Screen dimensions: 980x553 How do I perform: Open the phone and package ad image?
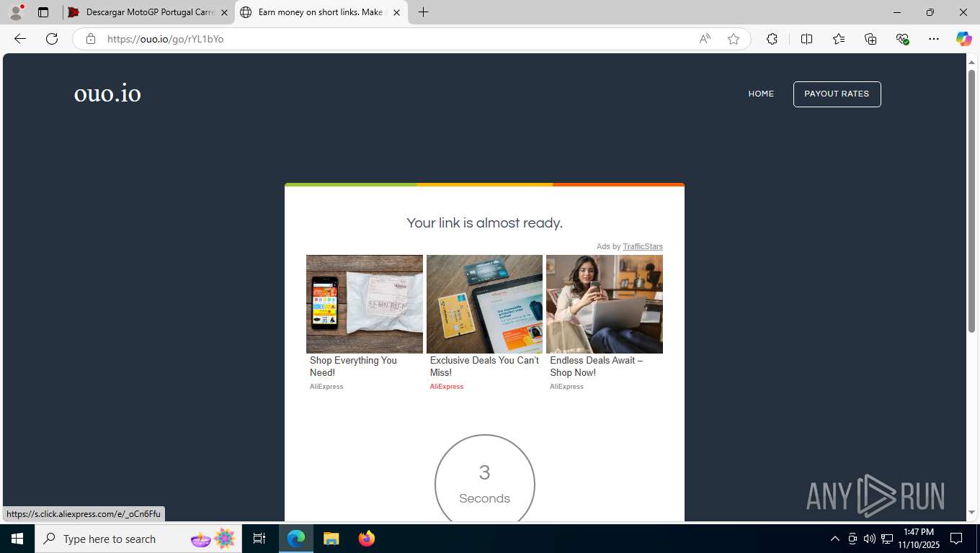click(x=365, y=304)
